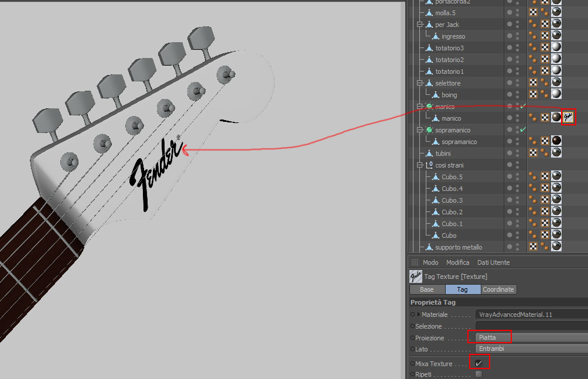Viewport: 588px width, 379px height.
Task: Open the Modifica menu
Action: (457, 262)
